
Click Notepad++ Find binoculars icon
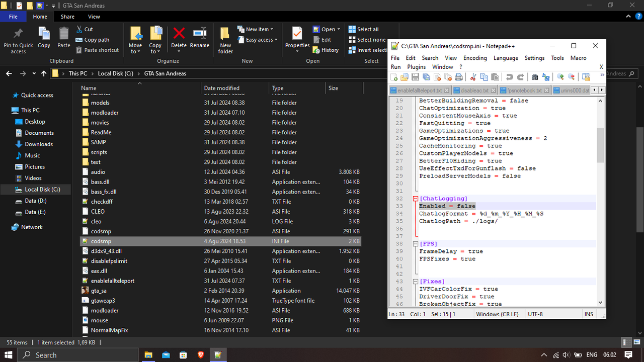pyautogui.click(x=535, y=77)
